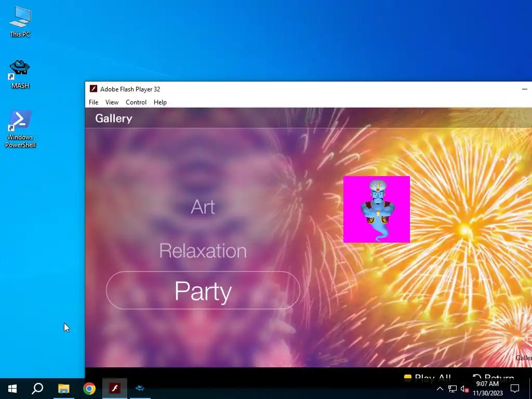Click the Gallery heading text
Viewport: 532px width, 399px height.
click(114, 118)
